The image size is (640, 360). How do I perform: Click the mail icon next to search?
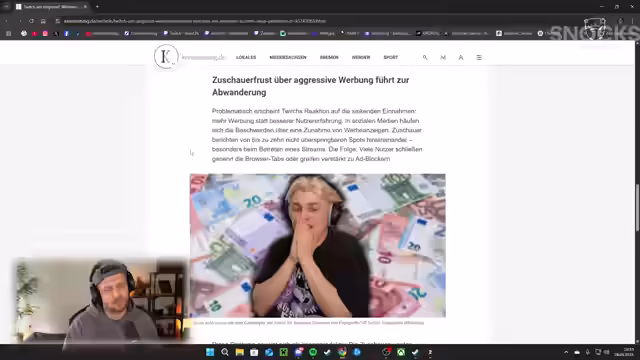(x=443, y=58)
